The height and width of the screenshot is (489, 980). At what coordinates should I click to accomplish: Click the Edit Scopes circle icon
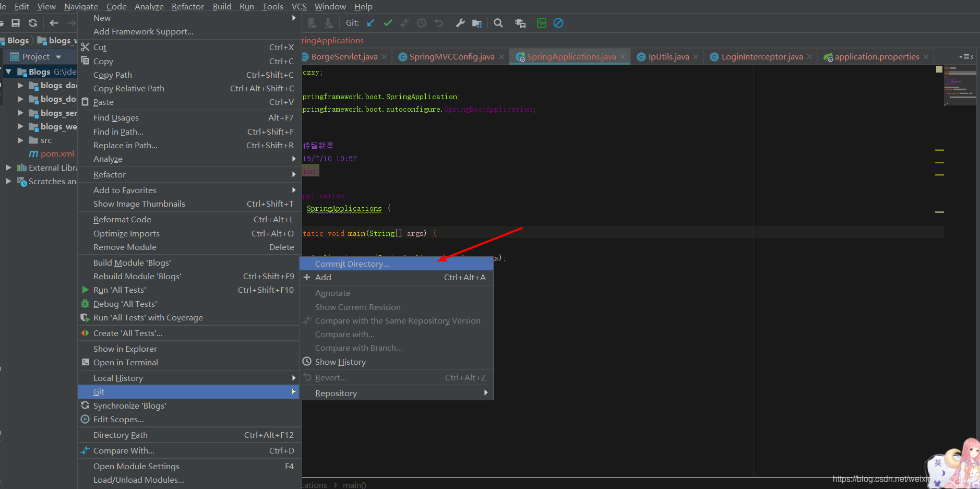[x=85, y=419]
